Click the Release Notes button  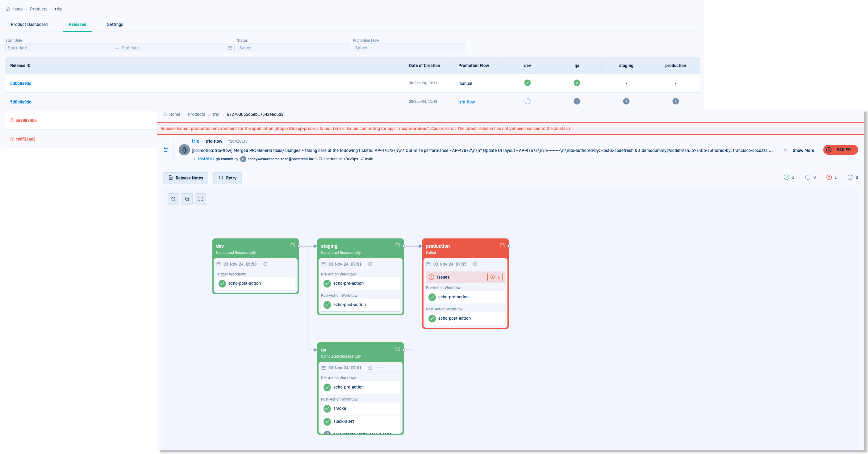point(186,178)
